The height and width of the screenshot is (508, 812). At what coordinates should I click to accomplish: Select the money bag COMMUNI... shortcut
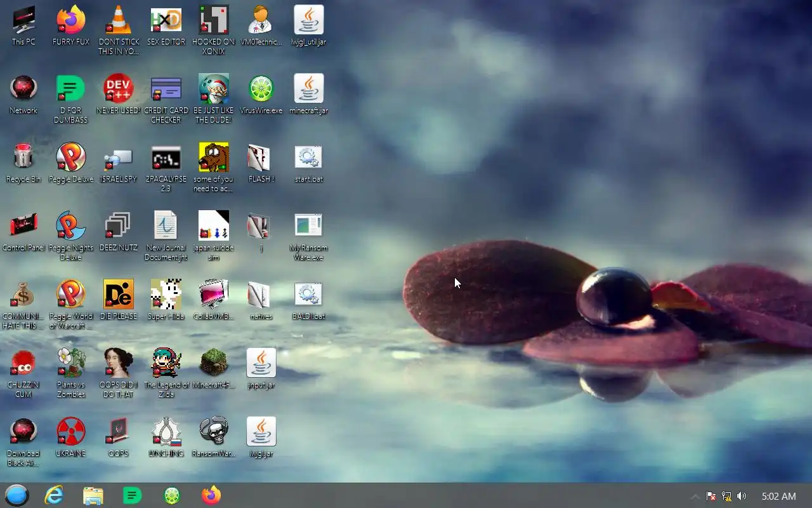coord(23,305)
